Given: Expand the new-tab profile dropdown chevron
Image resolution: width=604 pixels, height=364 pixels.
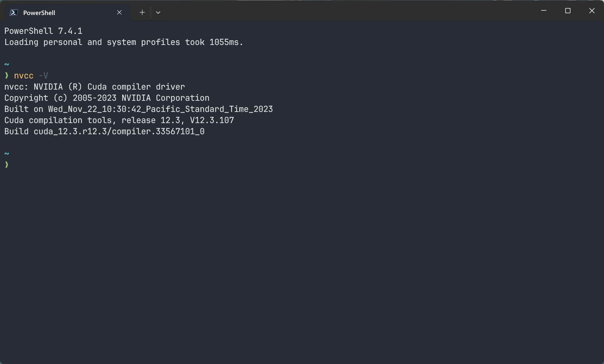Looking at the screenshot, I should click(x=158, y=13).
